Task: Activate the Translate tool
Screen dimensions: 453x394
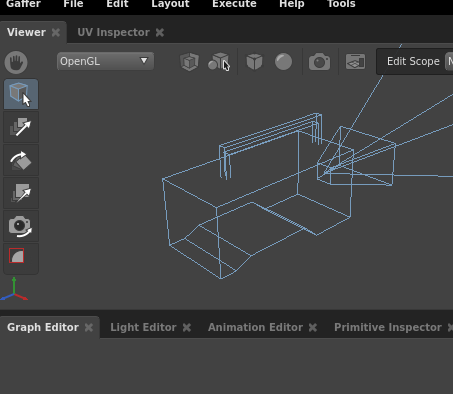Action: 21,127
